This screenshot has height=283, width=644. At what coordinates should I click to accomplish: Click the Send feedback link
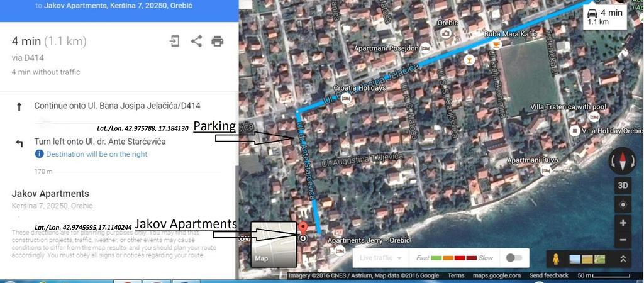548,275
